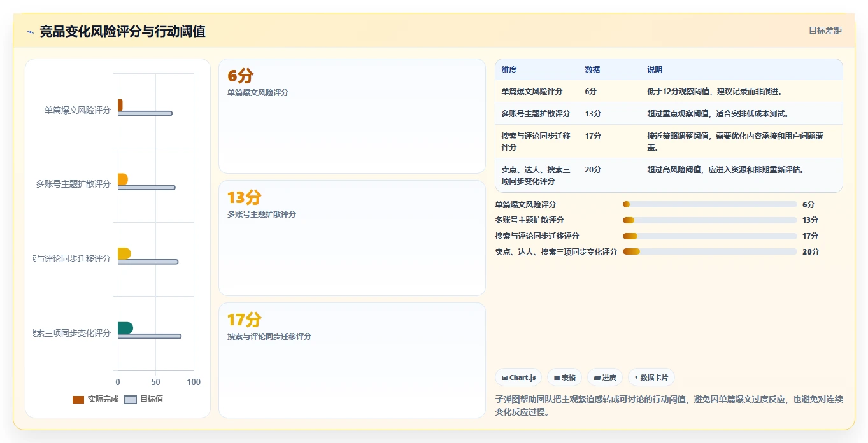868x443 pixels.
Task: Click the panel title 竞品变化风险评分与行动阈值
Action: (x=122, y=31)
